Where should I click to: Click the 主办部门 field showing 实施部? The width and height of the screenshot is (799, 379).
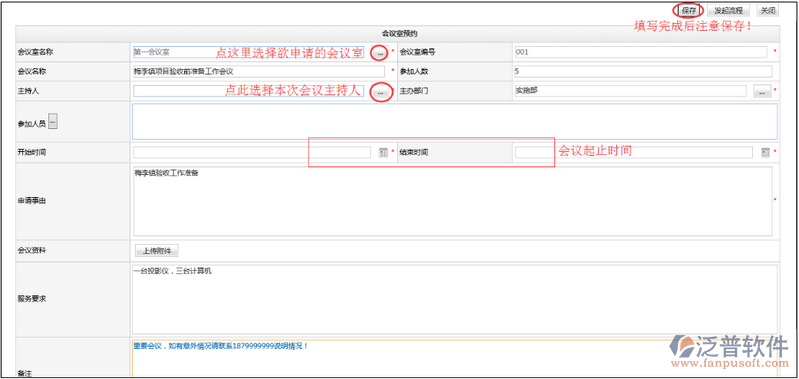click(x=631, y=91)
